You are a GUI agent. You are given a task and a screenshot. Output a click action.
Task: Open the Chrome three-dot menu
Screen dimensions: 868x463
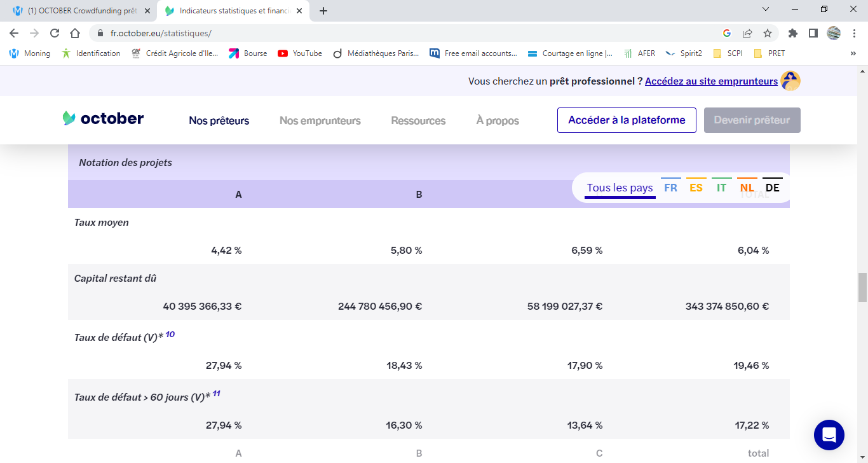point(853,33)
